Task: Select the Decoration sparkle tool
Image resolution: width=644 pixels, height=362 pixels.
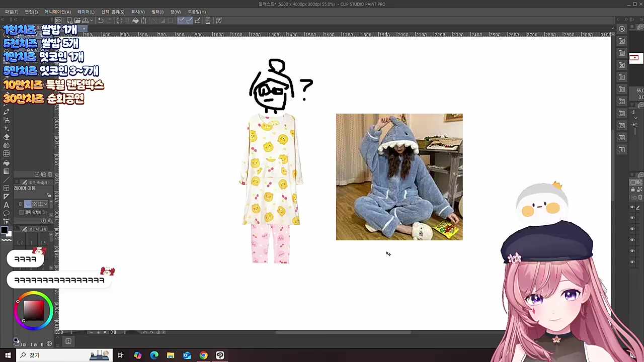Action: click(x=7, y=129)
